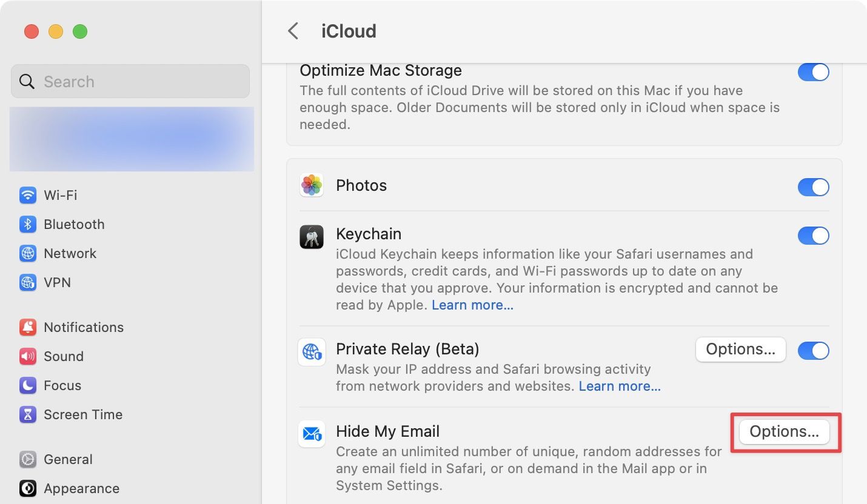Open Hide My Email Options
Viewport: 867px width, 504px height.
[783, 431]
